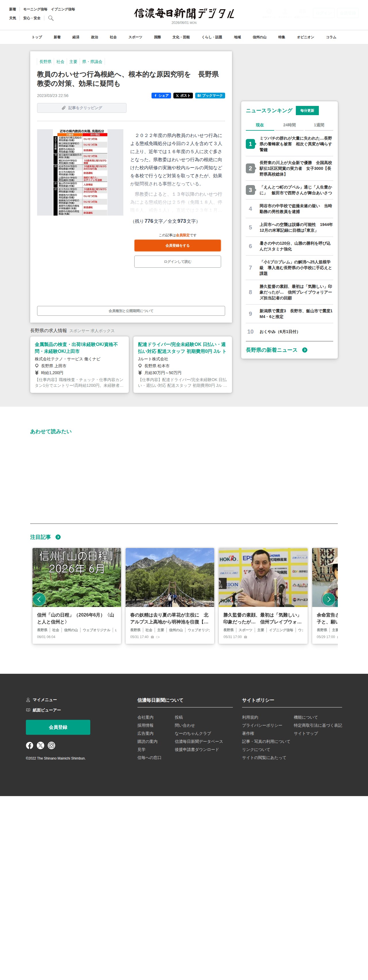Open the footer Facebook icon
This screenshot has height=980, width=368.
(30, 745)
